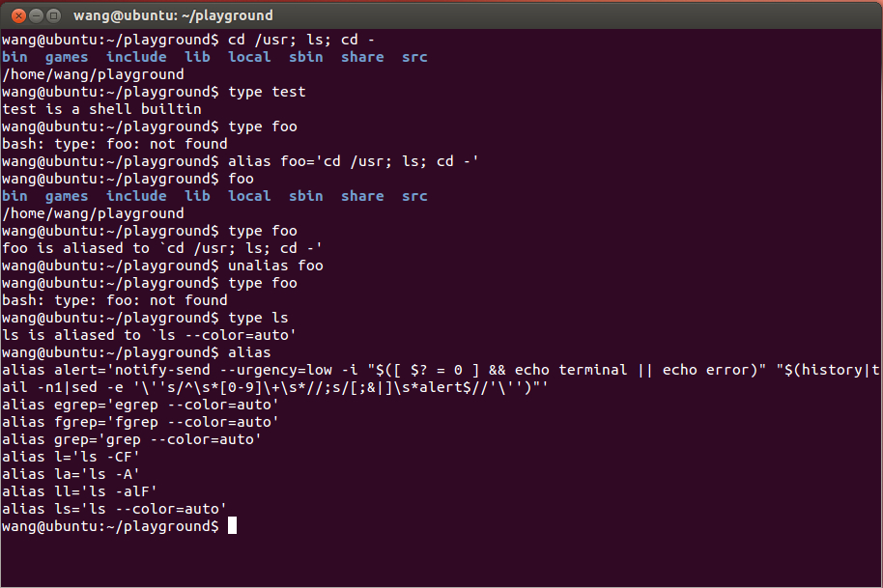Image resolution: width=883 pixels, height=588 pixels.
Task: Click the alias grep='grep --color=auto' line
Action: [x=131, y=439]
